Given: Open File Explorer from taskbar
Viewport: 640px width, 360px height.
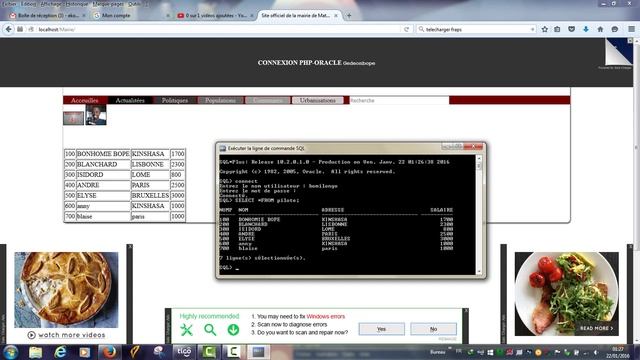Looking at the screenshot, I should click(36, 352).
